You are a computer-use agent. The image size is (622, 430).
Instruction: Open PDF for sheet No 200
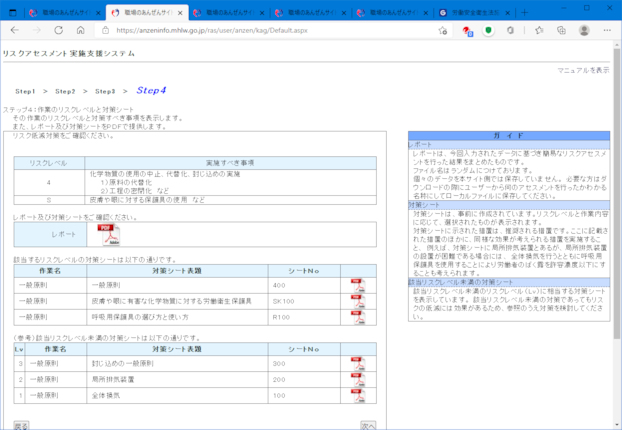tap(358, 379)
